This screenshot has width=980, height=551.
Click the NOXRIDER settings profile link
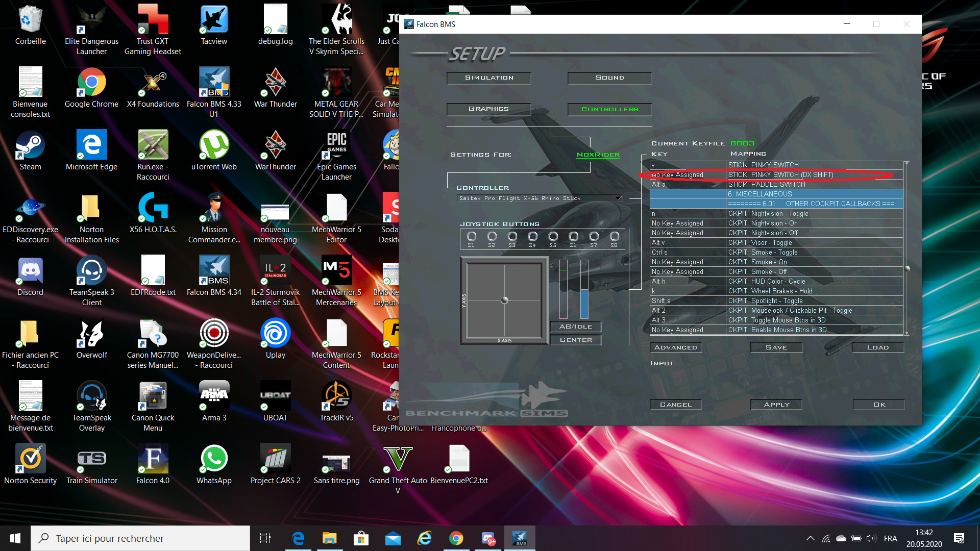[x=598, y=155]
